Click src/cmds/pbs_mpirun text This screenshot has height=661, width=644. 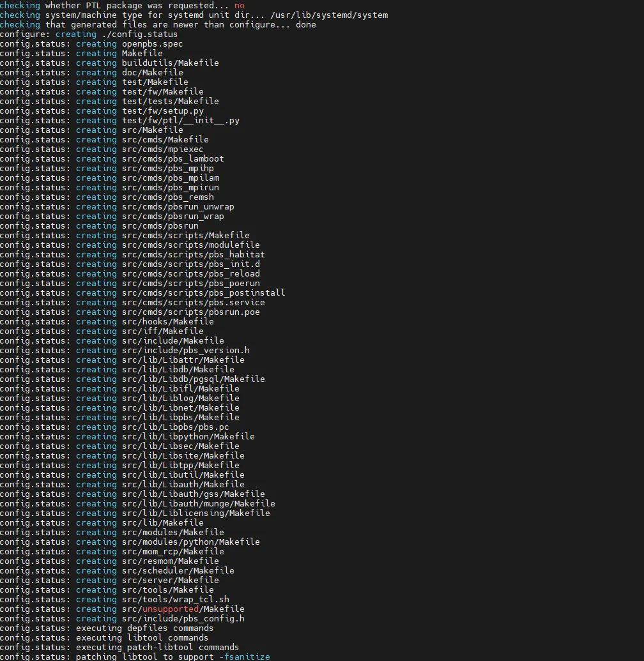(x=171, y=188)
